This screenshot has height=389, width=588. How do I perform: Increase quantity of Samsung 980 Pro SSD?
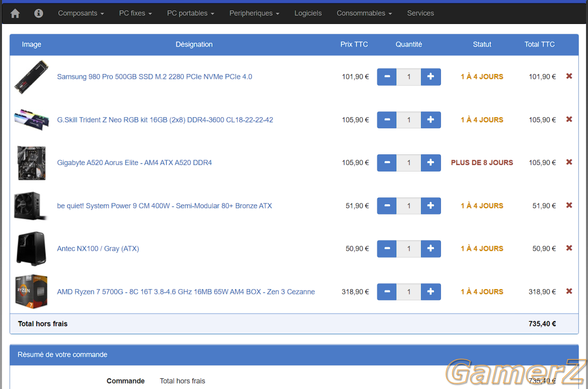[431, 77]
